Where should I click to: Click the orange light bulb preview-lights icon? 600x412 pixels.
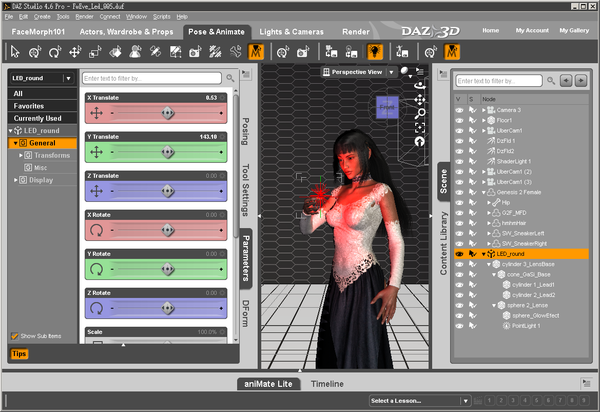click(x=375, y=52)
